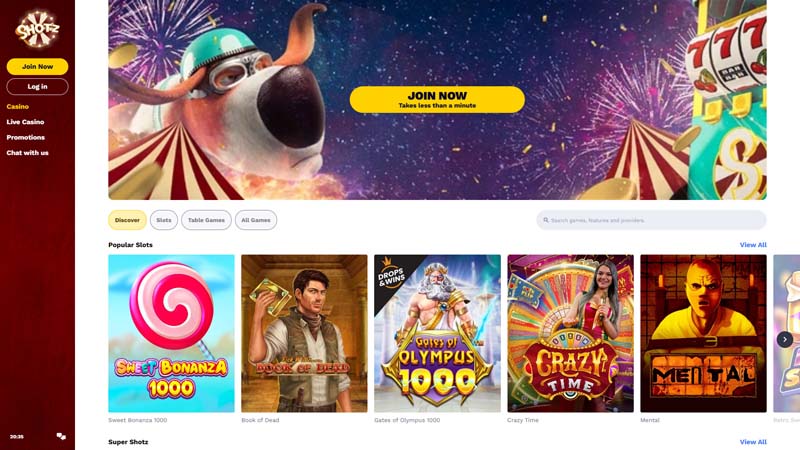Show the All Games tab
The width and height of the screenshot is (800, 450).
[x=256, y=220]
